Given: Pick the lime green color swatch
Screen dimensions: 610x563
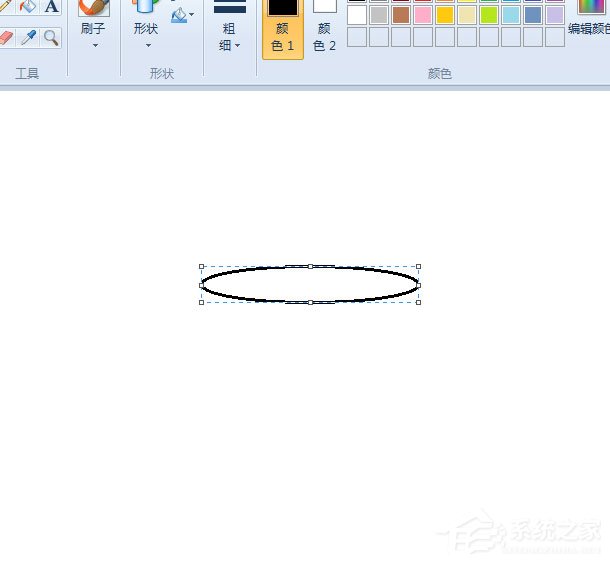Looking at the screenshot, I should click(x=489, y=15).
